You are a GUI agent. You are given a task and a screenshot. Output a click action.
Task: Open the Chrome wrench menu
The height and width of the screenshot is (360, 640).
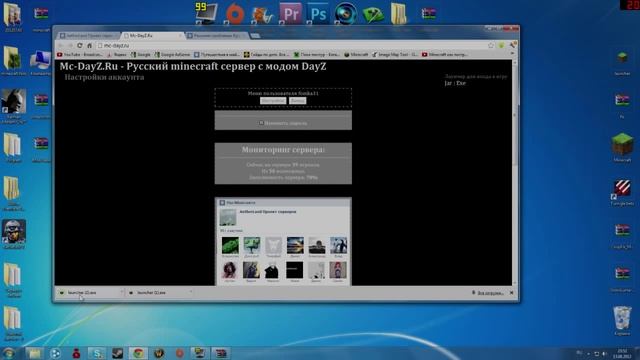[x=512, y=45]
